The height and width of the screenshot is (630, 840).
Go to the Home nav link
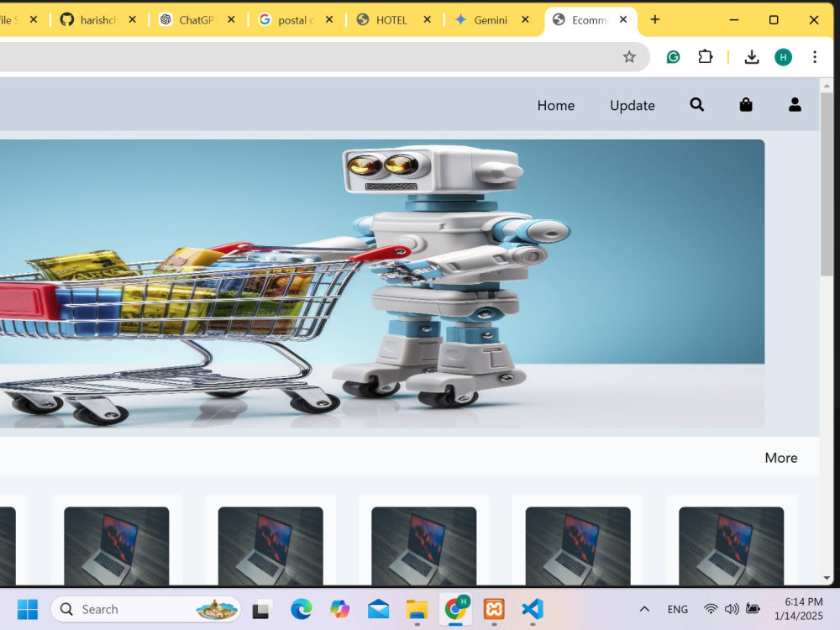tap(555, 106)
